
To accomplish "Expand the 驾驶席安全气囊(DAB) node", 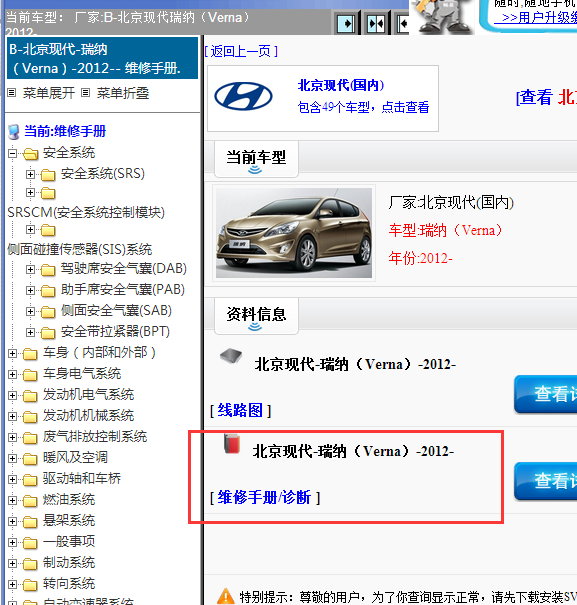I will [x=30, y=269].
